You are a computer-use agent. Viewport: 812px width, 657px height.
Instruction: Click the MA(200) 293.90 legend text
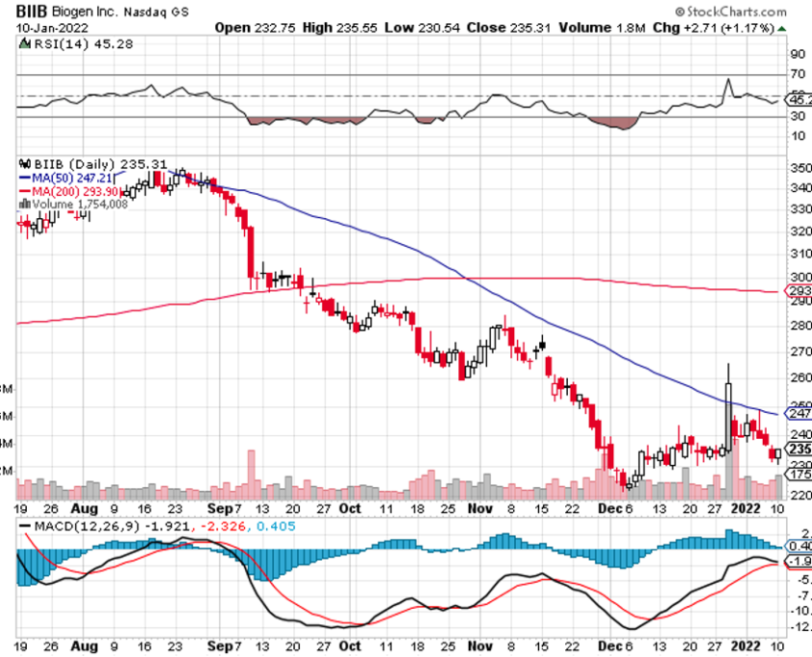pyautogui.click(x=75, y=191)
